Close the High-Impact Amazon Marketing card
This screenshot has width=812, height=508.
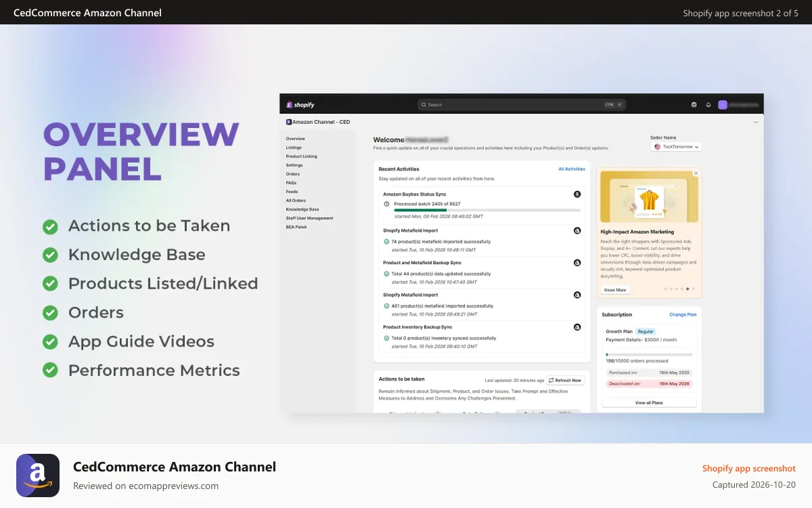click(x=696, y=173)
